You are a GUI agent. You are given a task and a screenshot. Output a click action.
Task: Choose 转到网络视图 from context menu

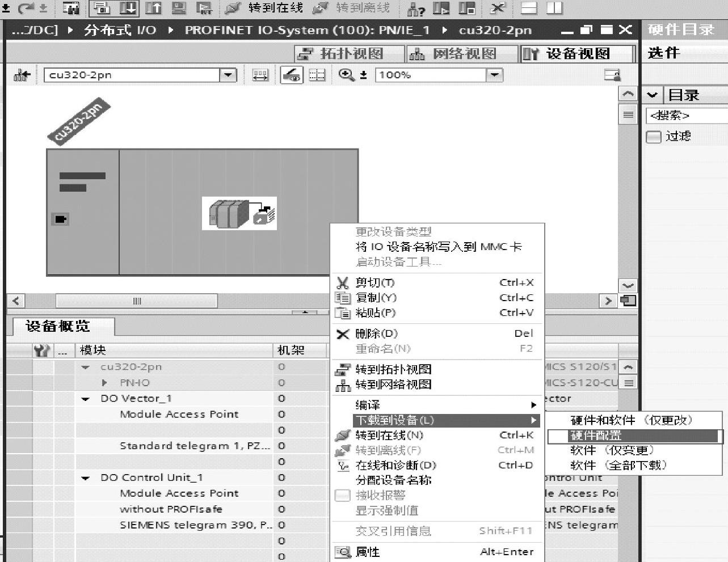pos(437,384)
